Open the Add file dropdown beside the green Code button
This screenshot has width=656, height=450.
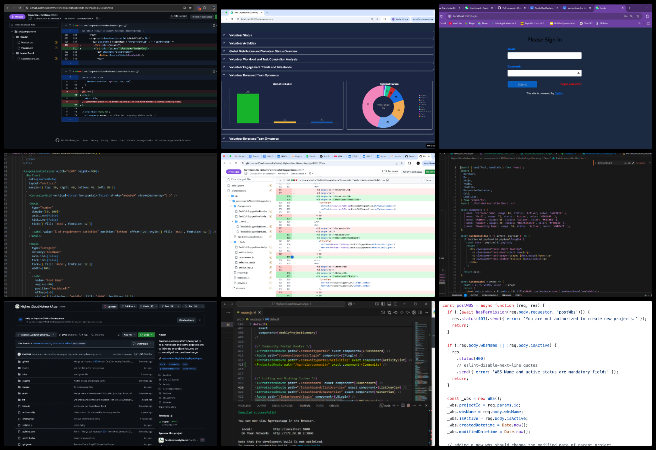click(x=128, y=335)
